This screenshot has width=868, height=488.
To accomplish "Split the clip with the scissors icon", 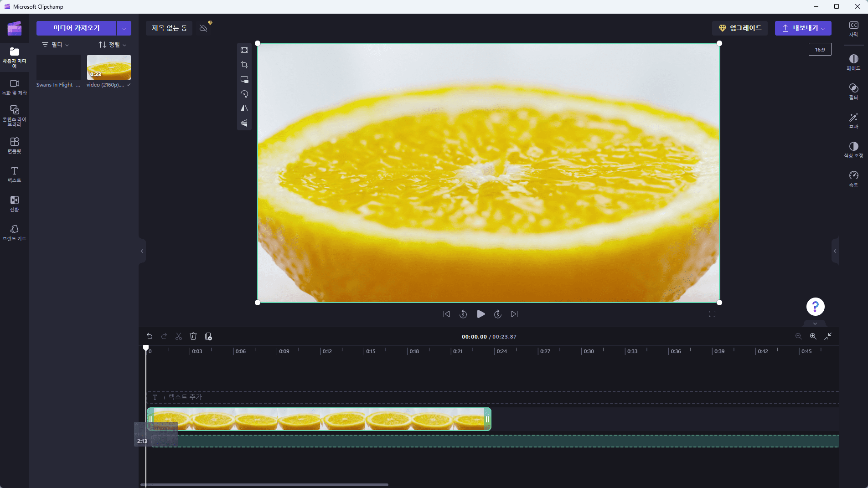I will (x=179, y=336).
